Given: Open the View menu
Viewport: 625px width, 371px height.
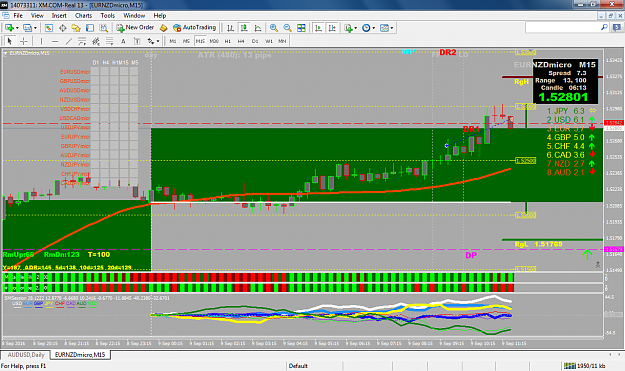Looking at the screenshot, I should (37, 16).
